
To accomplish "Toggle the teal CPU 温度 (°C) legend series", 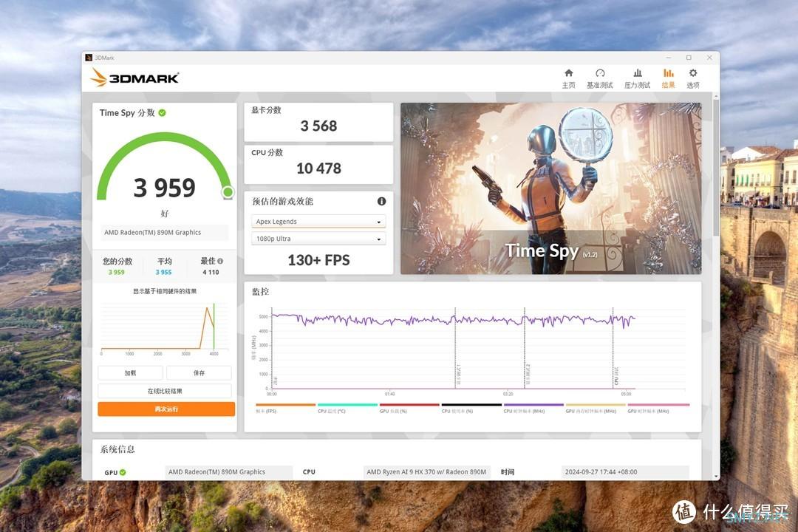I will [x=347, y=409].
